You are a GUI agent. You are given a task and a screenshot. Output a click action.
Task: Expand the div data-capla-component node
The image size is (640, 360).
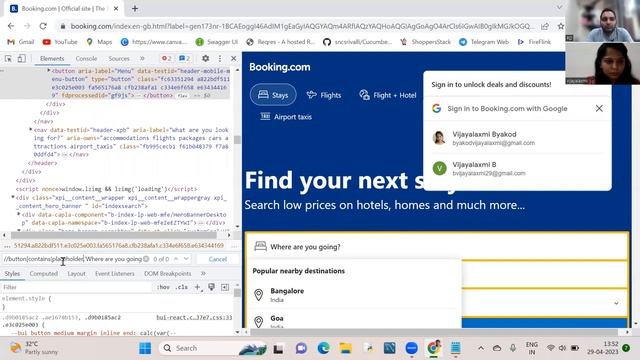tap(19, 214)
